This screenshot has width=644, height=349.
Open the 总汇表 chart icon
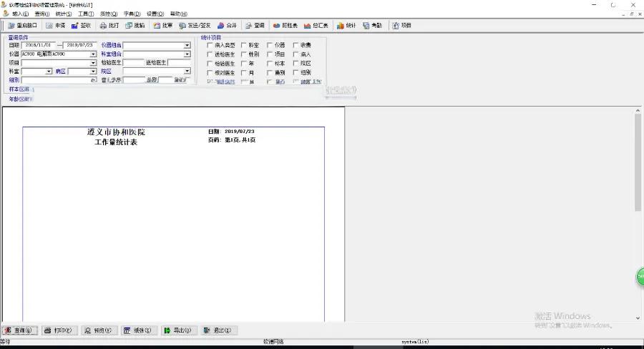point(316,26)
